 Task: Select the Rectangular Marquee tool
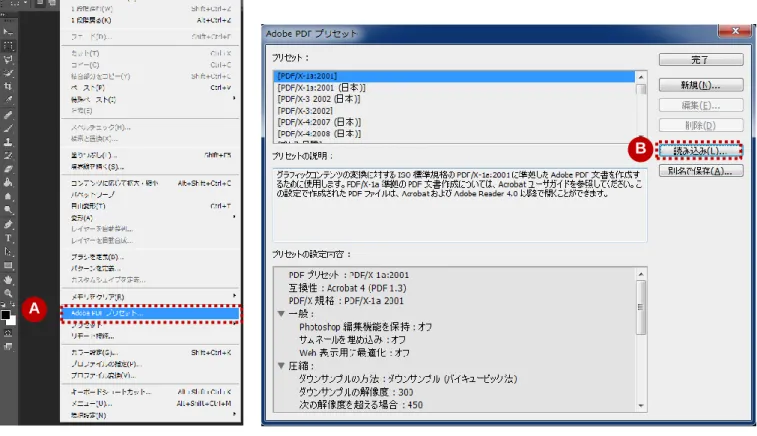[8, 46]
